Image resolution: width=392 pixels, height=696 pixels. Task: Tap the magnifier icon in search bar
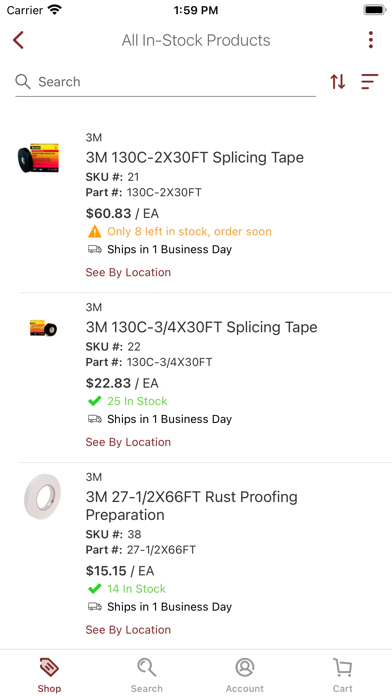pos(23,82)
